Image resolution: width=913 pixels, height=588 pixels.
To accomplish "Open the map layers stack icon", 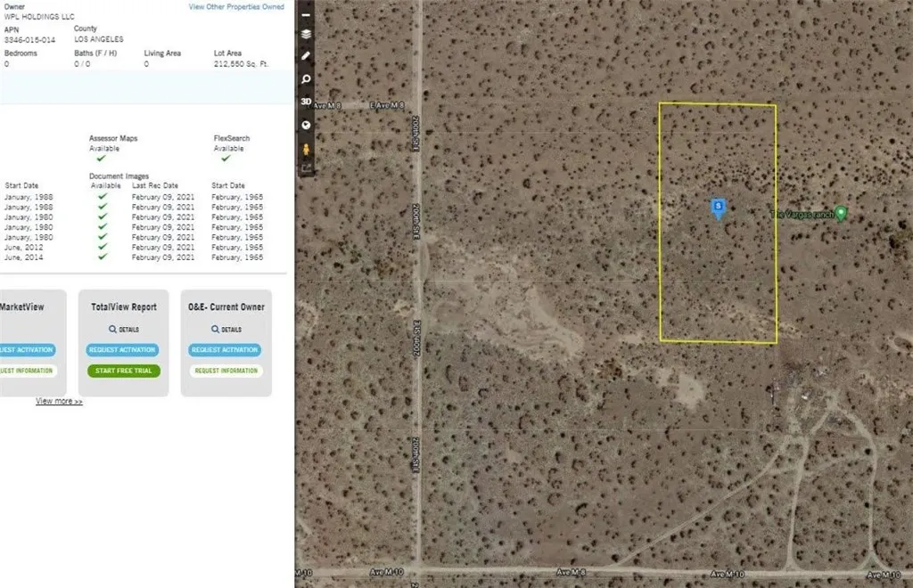I will click(x=306, y=35).
